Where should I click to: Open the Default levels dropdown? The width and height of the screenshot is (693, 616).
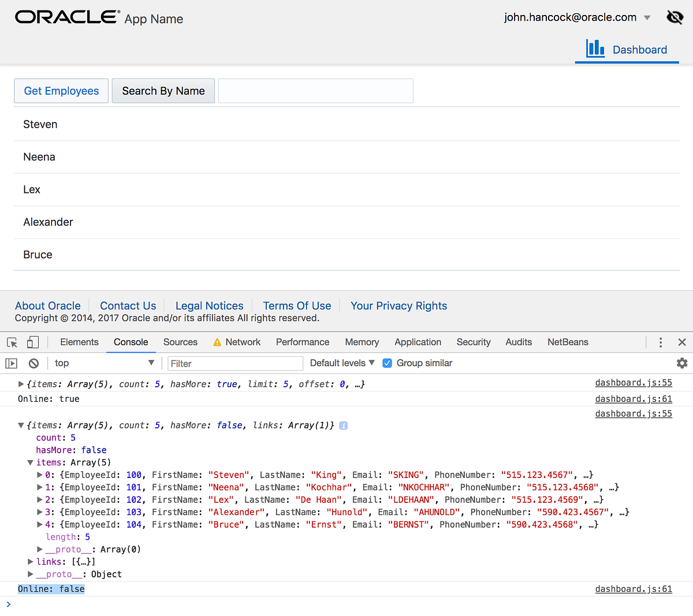(341, 363)
